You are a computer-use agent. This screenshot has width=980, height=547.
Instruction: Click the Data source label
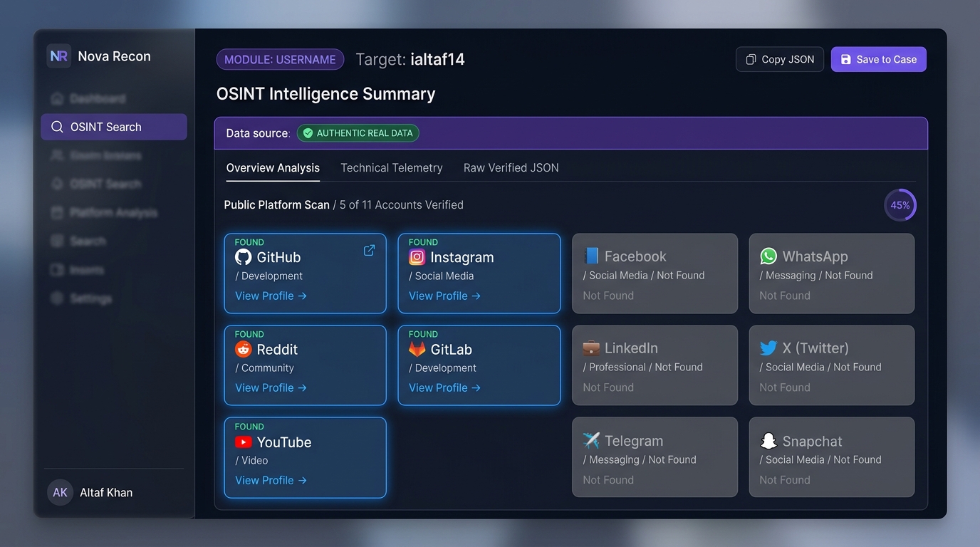(x=258, y=133)
